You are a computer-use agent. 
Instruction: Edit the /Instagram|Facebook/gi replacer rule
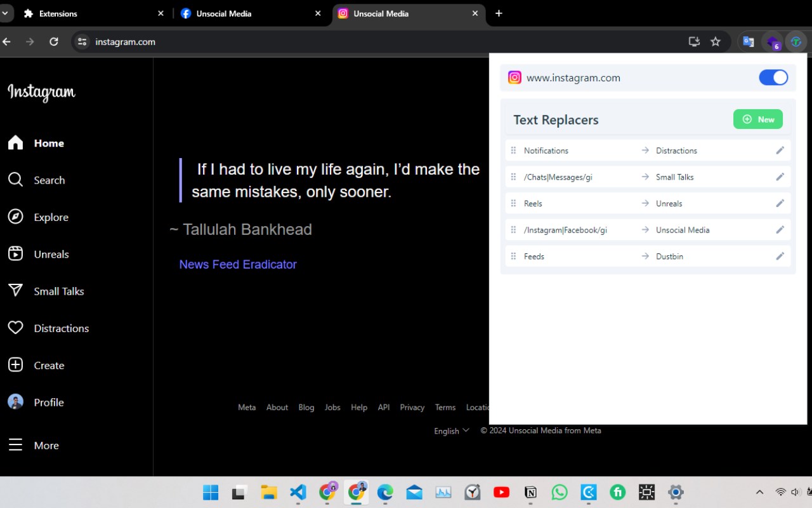click(x=780, y=230)
